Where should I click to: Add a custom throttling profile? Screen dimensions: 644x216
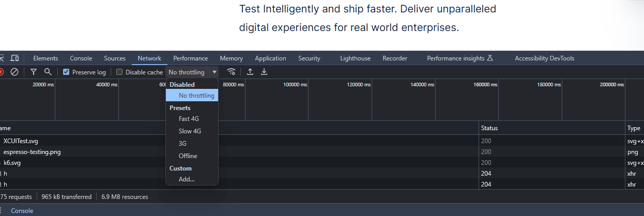click(192, 179)
